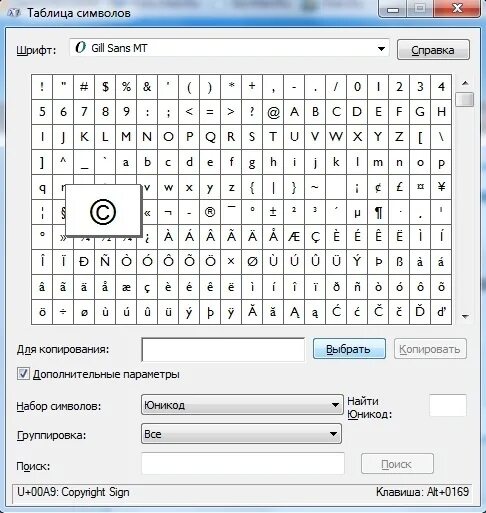Screen dimensions: 486x513
Task: Select the percent % character
Action: point(126,87)
